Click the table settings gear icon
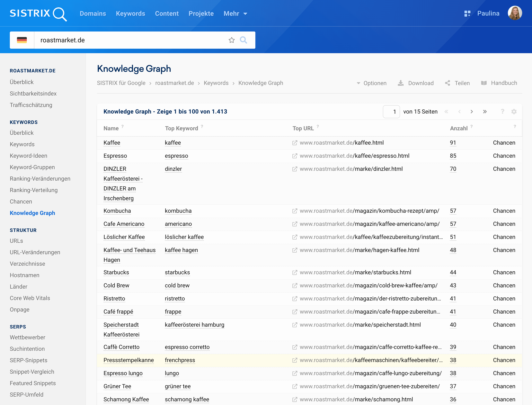This screenshot has height=405, width=532. tap(514, 112)
